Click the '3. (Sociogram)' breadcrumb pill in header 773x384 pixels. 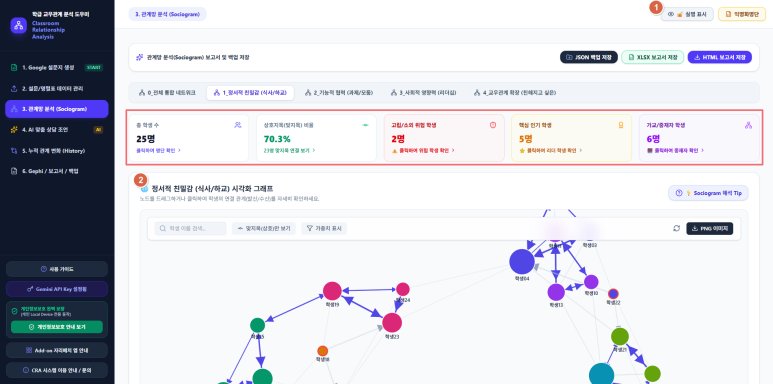167,14
